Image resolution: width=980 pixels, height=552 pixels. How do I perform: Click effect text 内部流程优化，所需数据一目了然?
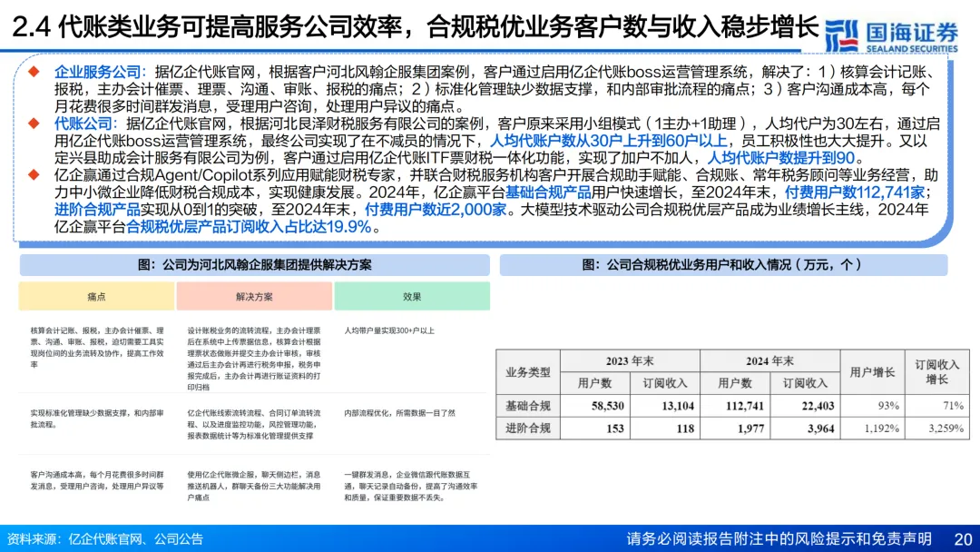click(400, 413)
